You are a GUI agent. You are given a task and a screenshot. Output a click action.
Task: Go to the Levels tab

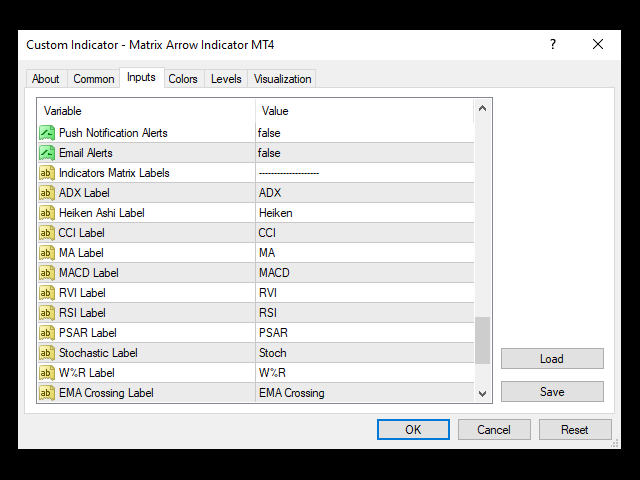point(226,79)
